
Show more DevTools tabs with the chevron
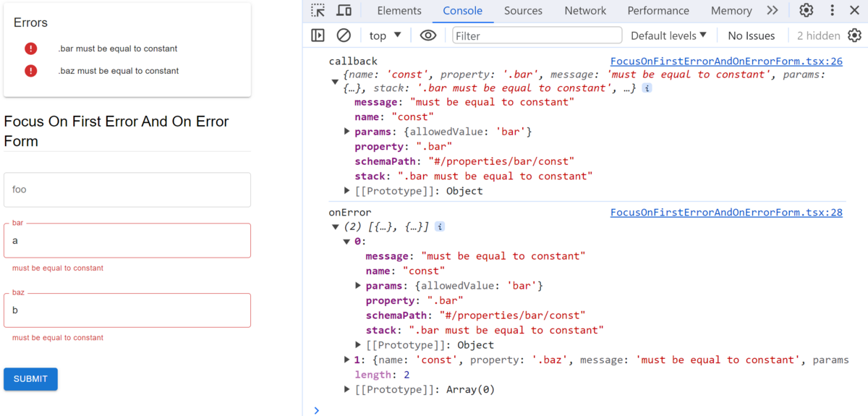(x=773, y=11)
